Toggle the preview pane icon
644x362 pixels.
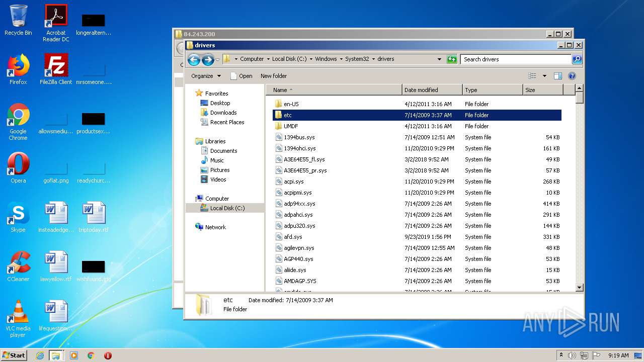click(557, 76)
